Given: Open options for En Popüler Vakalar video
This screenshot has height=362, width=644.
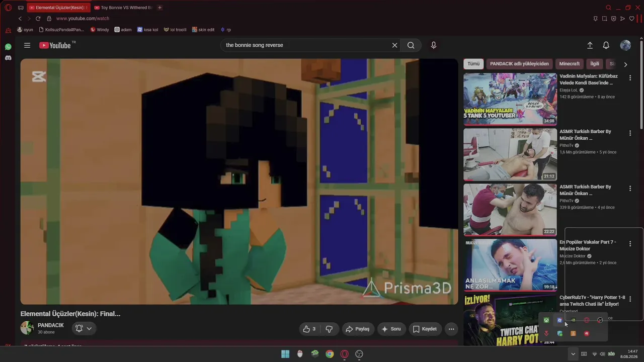Looking at the screenshot, I should 630,244.
